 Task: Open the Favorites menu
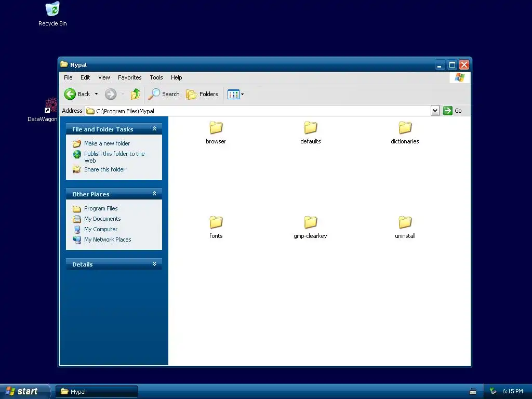[x=129, y=77]
